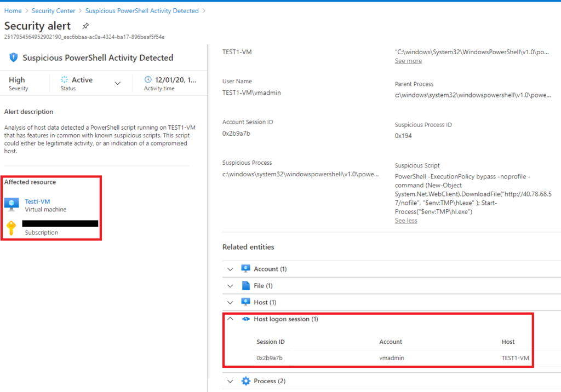This screenshot has height=392, width=561.
Task: Select Account Session ID value 0x2b9a7b
Action: 236,134
